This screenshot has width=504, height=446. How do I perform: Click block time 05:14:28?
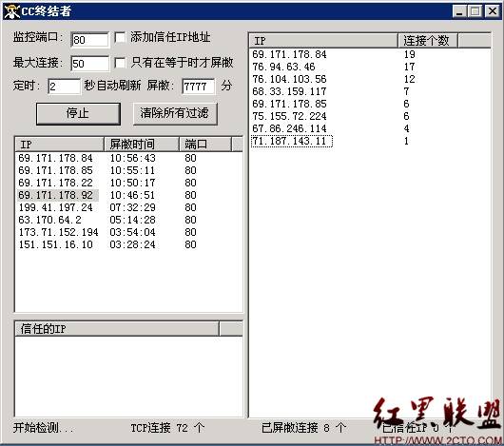[x=132, y=220]
